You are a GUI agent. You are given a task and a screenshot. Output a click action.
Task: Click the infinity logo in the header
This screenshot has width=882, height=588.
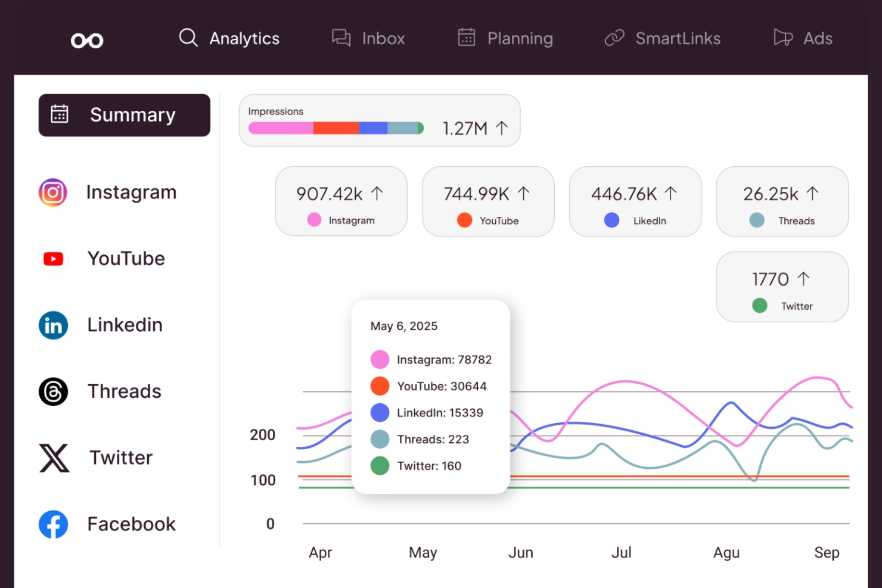pos(87,41)
